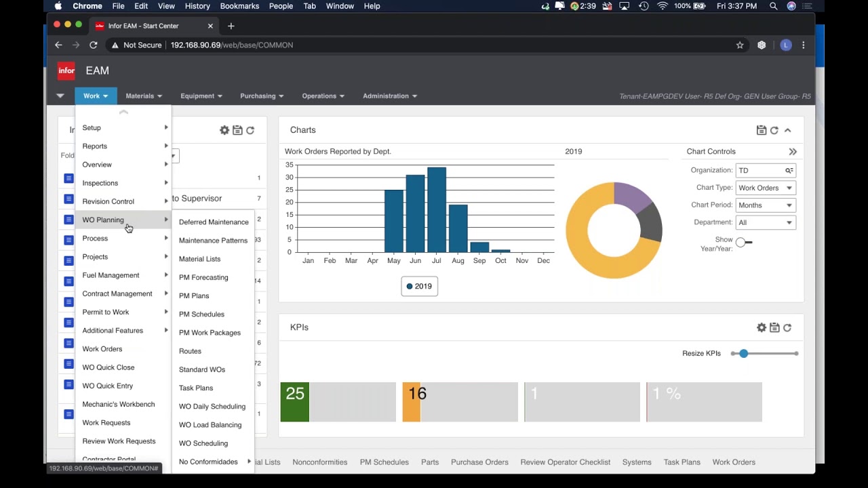Viewport: 868px width, 488px height.
Task: Open Siri from menu bar
Action: click(791, 6)
